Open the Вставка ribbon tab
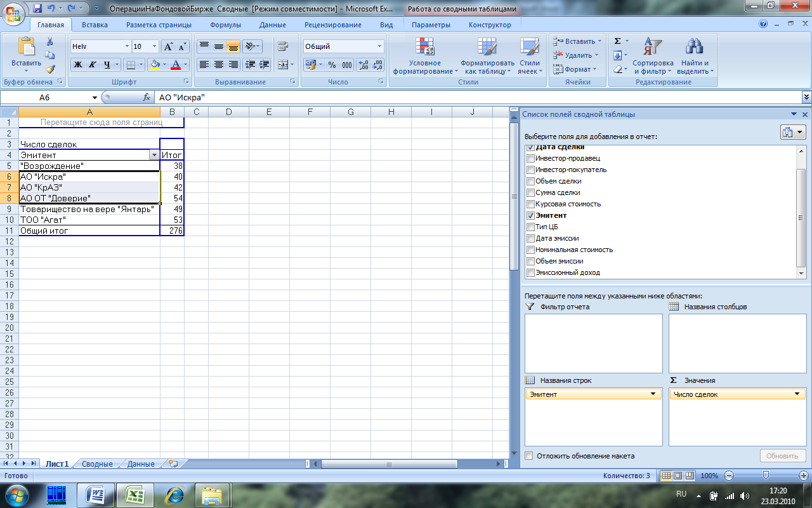Screen dimensions: 812x508 tap(95, 25)
